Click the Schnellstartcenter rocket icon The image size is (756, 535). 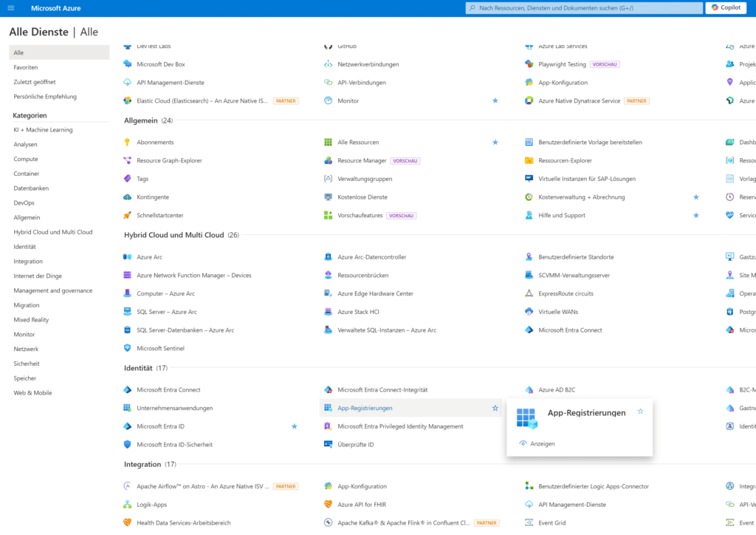coord(127,216)
